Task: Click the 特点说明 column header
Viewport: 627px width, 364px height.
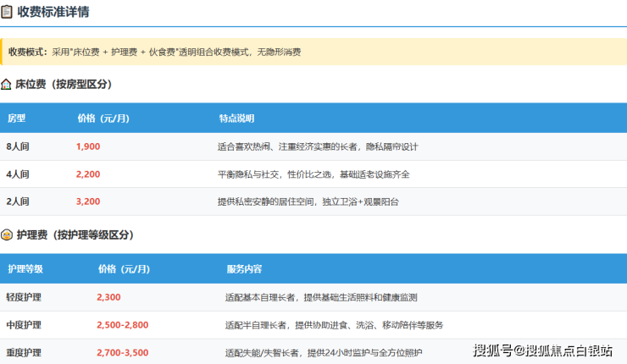Action: (x=236, y=119)
